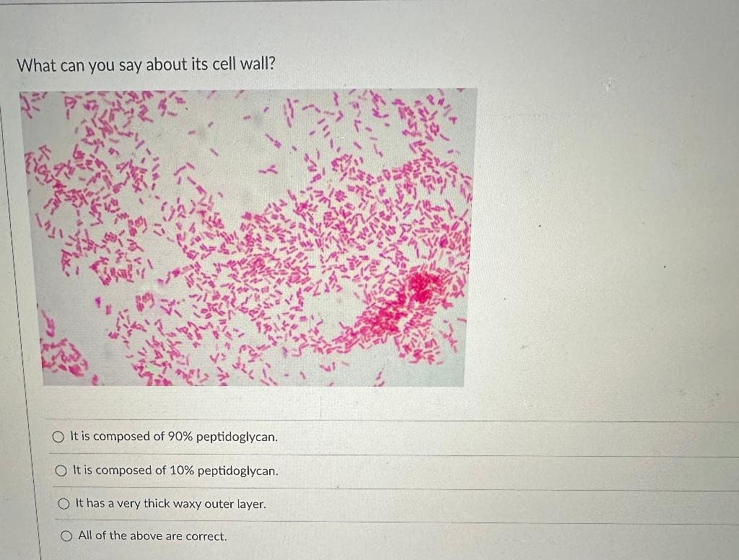The image size is (739, 560).
Task: Click the unfilled circle beside the first answer
Action: [x=59, y=435]
